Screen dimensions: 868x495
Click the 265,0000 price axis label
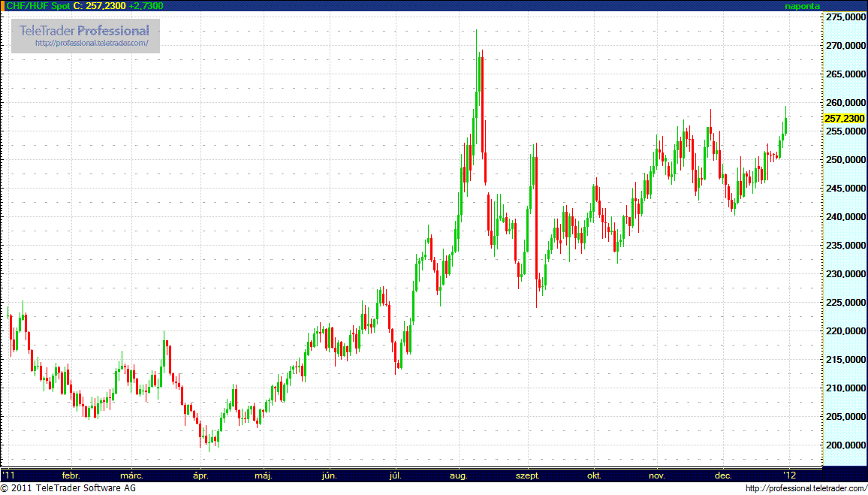point(845,74)
